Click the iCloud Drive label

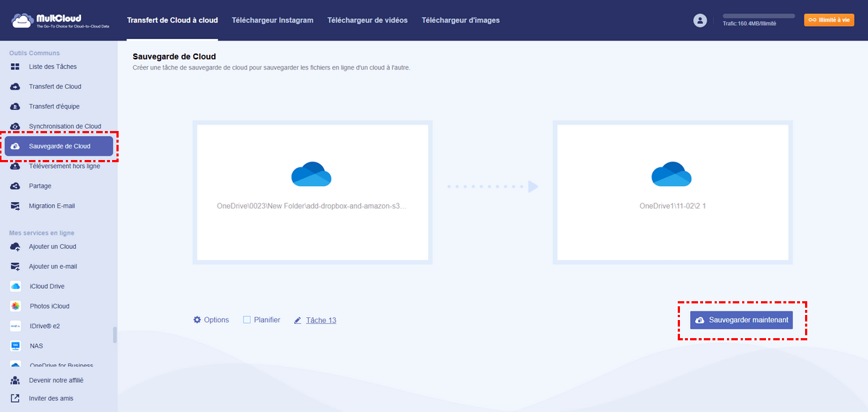pos(47,286)
